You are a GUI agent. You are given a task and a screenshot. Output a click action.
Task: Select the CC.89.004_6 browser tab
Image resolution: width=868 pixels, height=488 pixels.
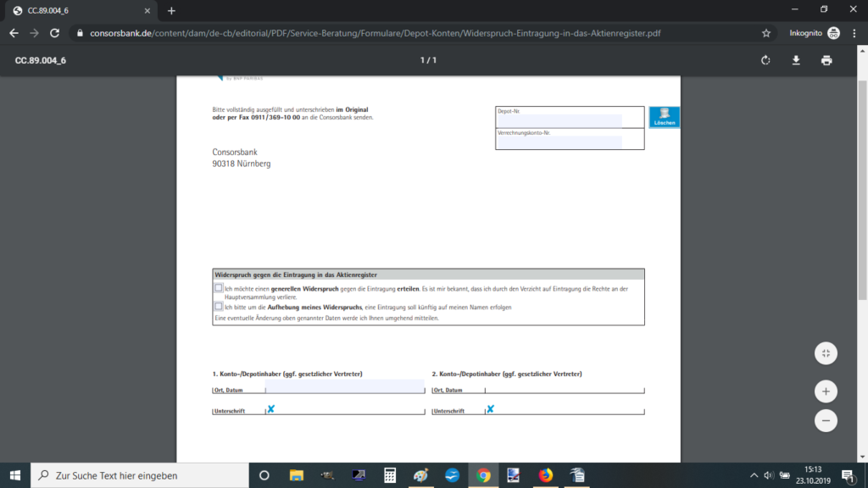click(x=81, y=10)
